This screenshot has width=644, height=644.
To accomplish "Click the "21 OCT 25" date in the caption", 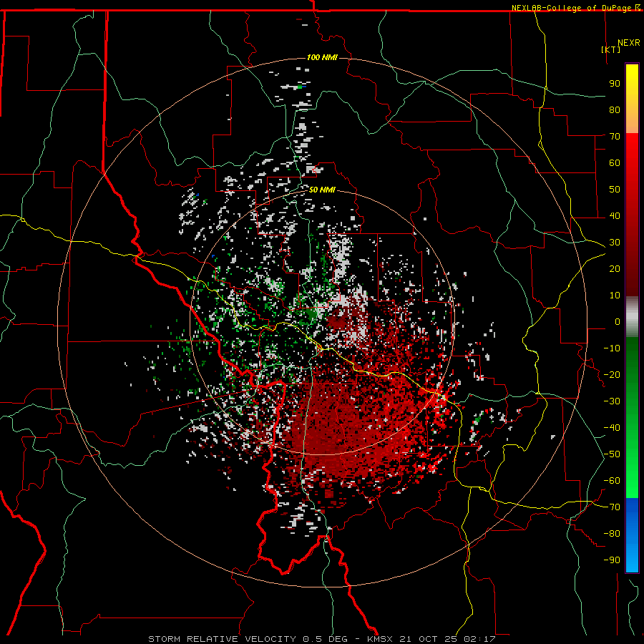I will pyautogui.click(x=429, y=639).
